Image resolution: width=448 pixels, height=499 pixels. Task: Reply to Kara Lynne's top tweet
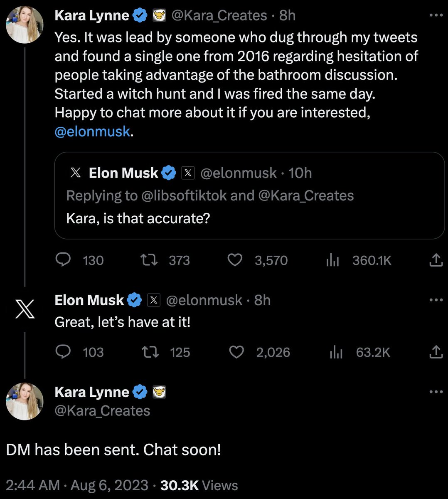pos(63,260)
